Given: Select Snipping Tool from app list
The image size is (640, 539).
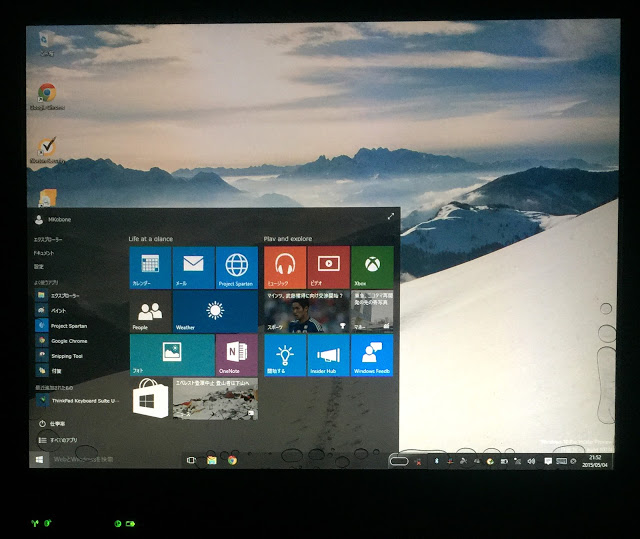Looking at the screenshot, I should click(60, 356).
